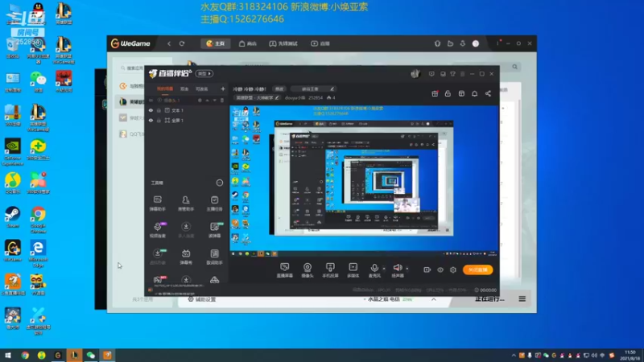Switch to the second scene tab

(x=184, y=88)
